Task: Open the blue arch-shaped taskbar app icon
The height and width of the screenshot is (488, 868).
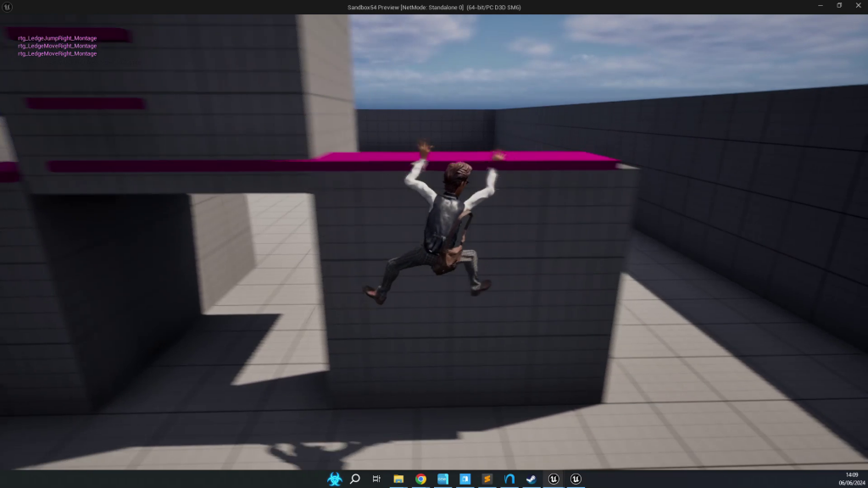Action: pyautogui.click(x=509, y=479)
